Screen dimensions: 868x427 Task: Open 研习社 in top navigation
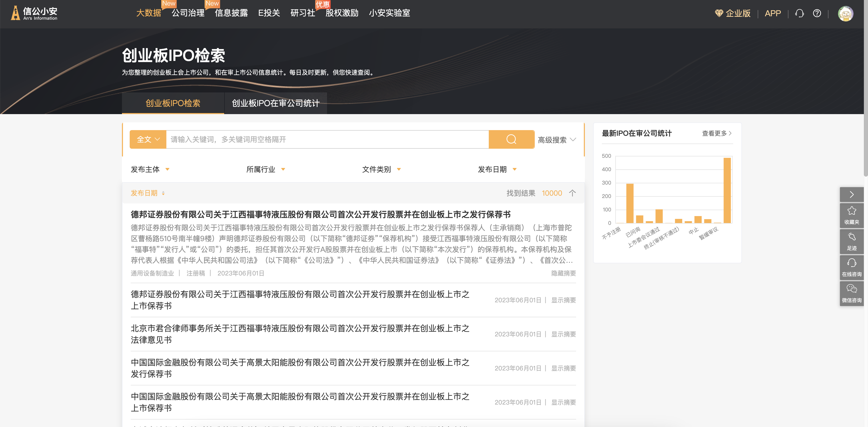coord(303,13)
